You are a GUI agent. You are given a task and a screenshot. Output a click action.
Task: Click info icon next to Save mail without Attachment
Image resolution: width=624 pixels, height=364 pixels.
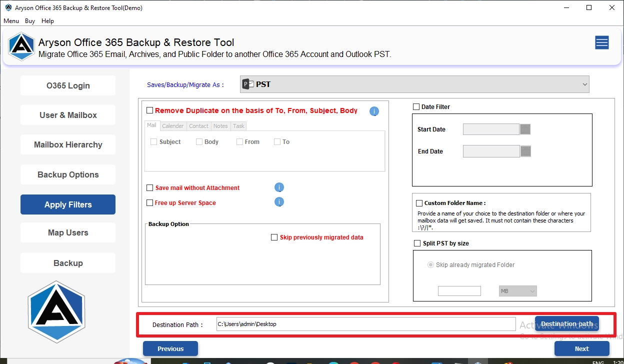pos(279,187)
